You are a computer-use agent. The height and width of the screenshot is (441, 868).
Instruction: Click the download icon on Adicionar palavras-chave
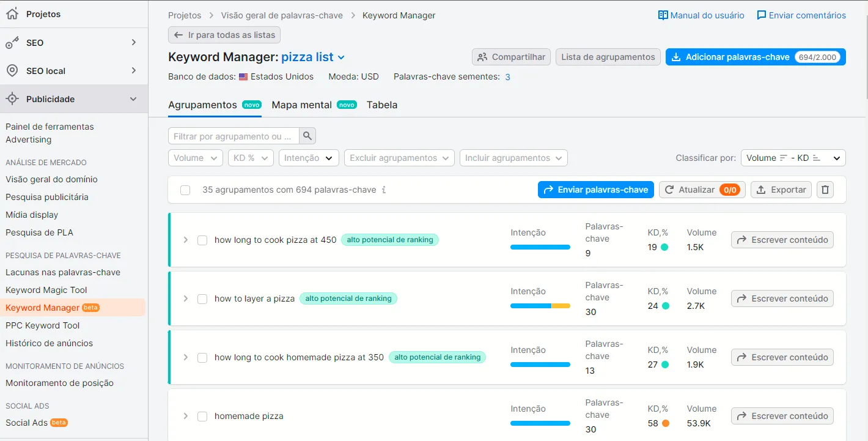click(x=676, y=57)
